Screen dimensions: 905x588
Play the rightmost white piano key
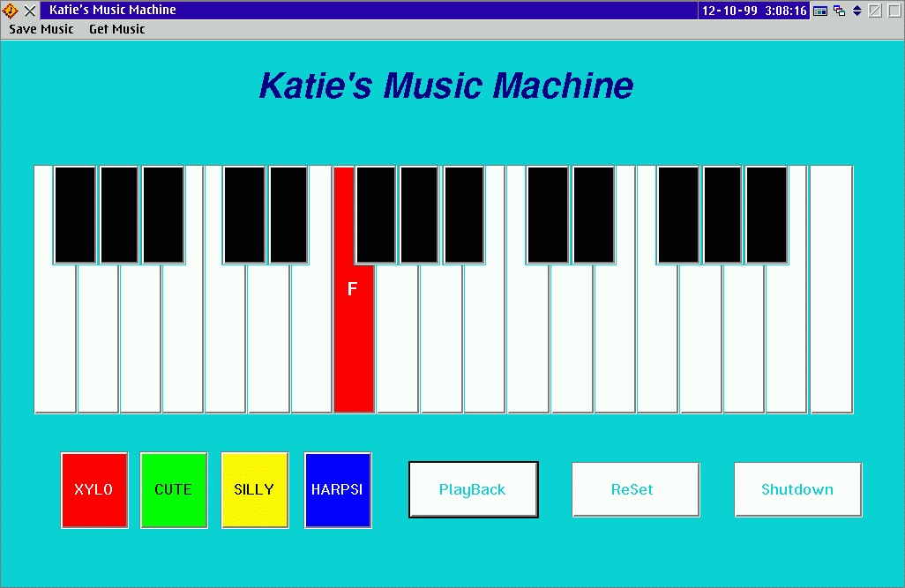(x=832, y=288)
